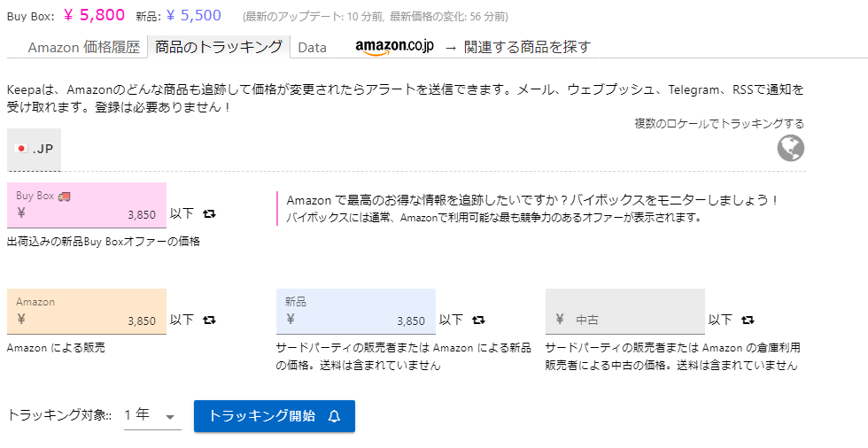Click the Japan flag icon

[23, 149]
